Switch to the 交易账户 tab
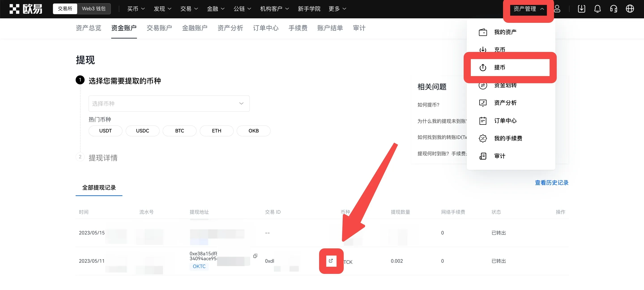 tap(159, 28)
